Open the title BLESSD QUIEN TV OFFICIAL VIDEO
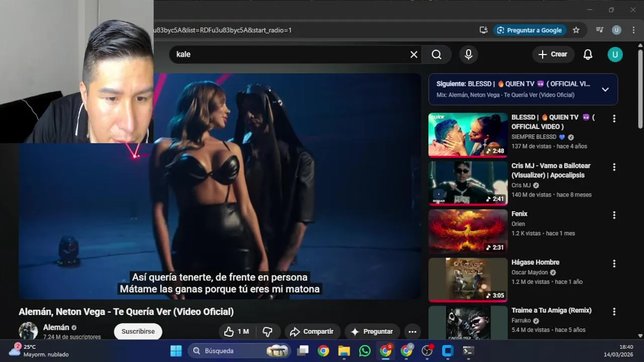Screen dimensions: 644x362 point(553,122)
